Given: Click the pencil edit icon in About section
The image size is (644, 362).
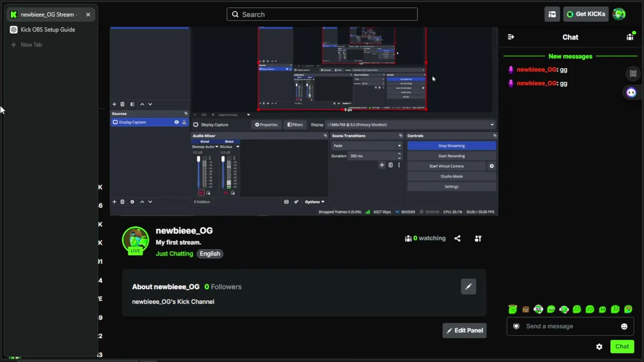Looking at the screenshot, I should coord(468,287).
